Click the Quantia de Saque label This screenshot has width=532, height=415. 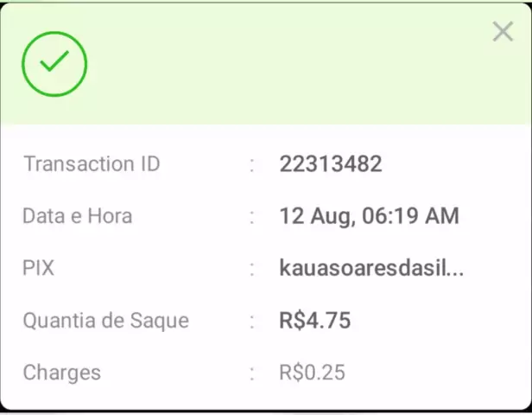(105, 321)
